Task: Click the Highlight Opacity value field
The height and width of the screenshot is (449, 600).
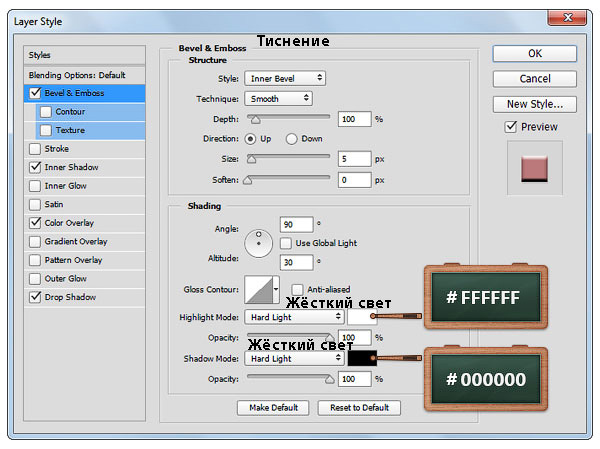Action: tap(354, 337)
